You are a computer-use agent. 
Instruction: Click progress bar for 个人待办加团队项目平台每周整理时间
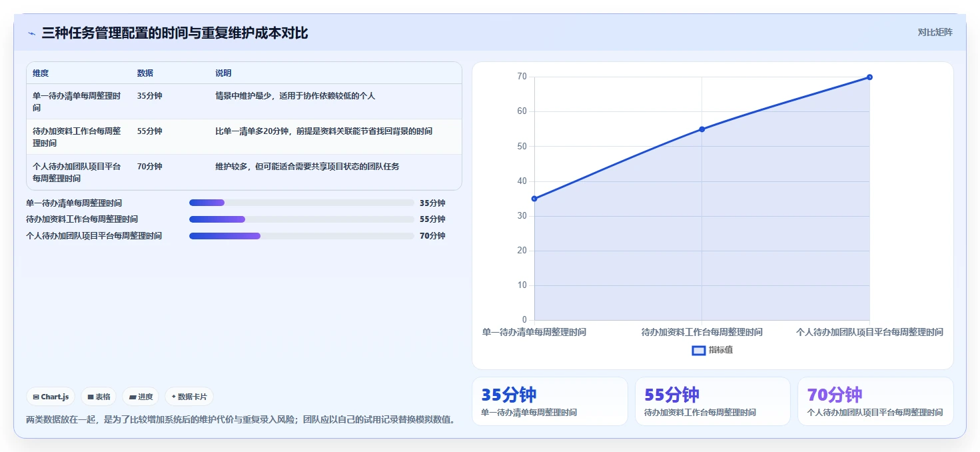pyautogui.click(x=302, y=236)
